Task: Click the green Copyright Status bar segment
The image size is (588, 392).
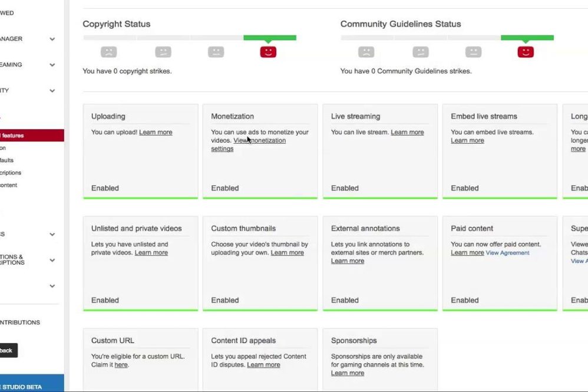Action: click(x=269, y=38)
